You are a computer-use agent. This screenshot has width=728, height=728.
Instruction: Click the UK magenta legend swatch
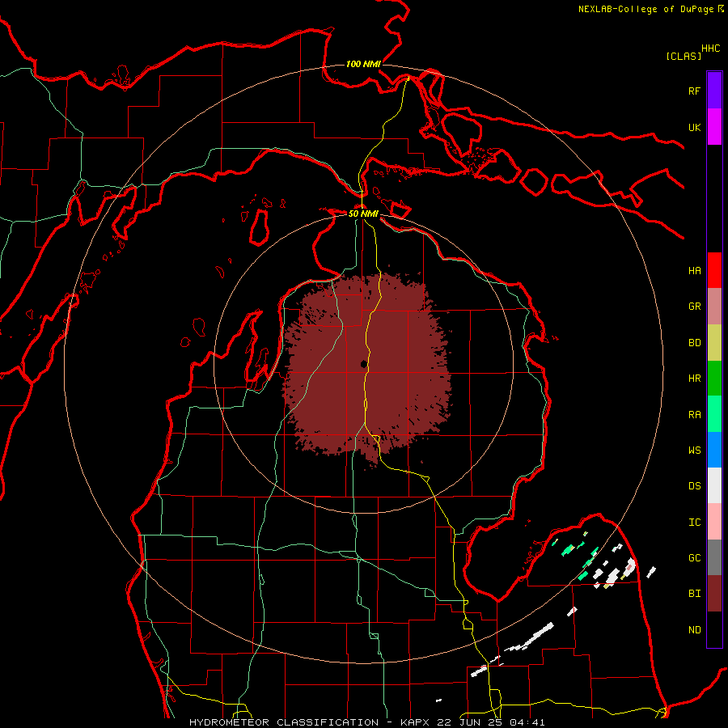point(714,127)
